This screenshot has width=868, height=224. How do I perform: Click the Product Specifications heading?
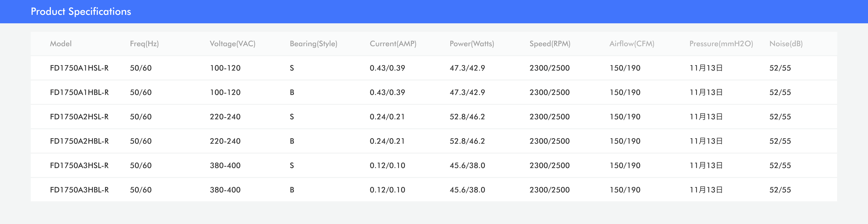click(81, 11)
